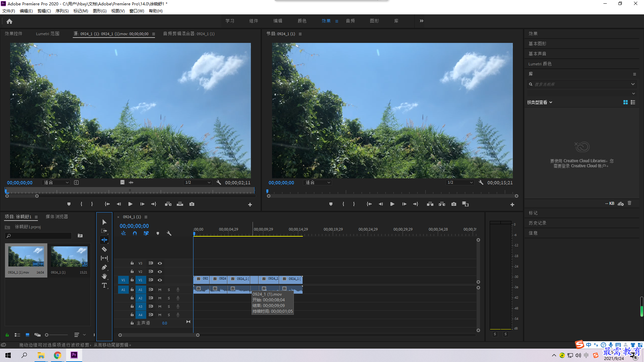Click Project panel search field
644x362 pixels.
38,236
